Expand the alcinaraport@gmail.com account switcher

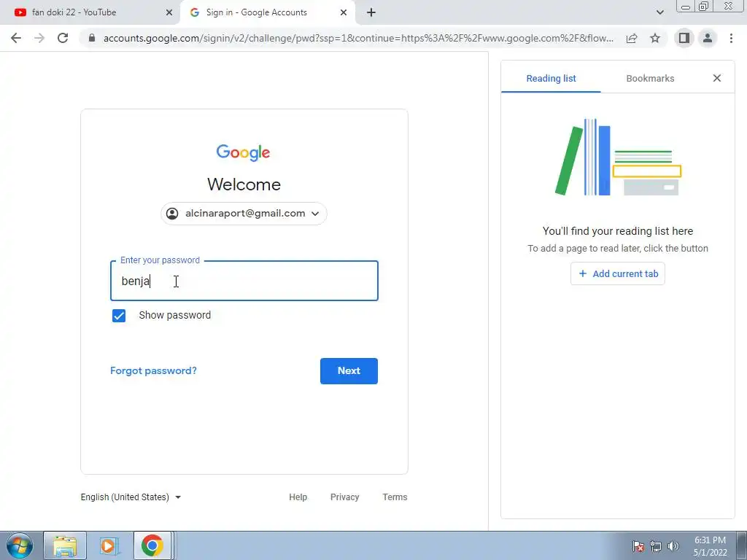[244, 214]
